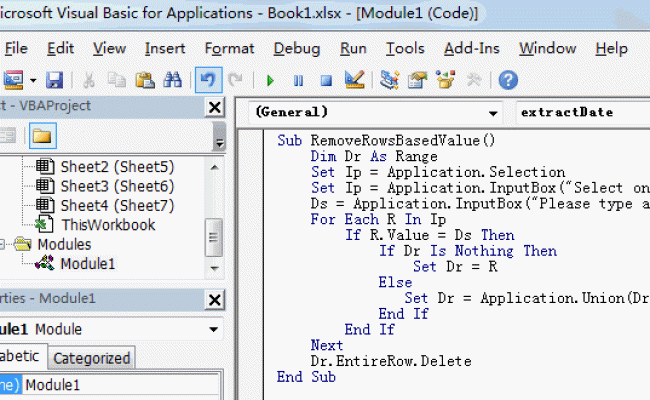This screenshot has width=650, height=400.
Task: Close the Properties - Module1 pane
Action: coord(215,300)
